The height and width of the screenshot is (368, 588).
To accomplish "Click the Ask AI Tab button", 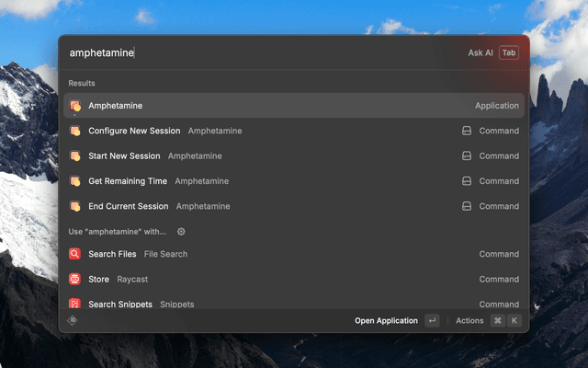I will click(508, 52).
